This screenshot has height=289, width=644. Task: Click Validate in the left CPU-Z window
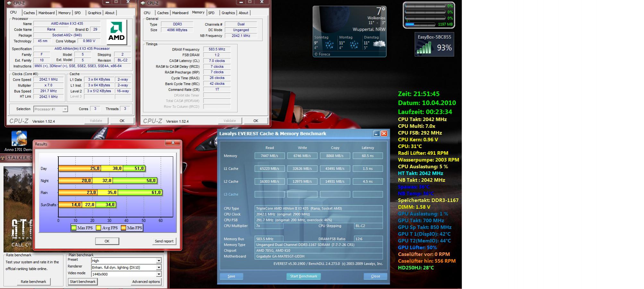(x=96, y=121)
